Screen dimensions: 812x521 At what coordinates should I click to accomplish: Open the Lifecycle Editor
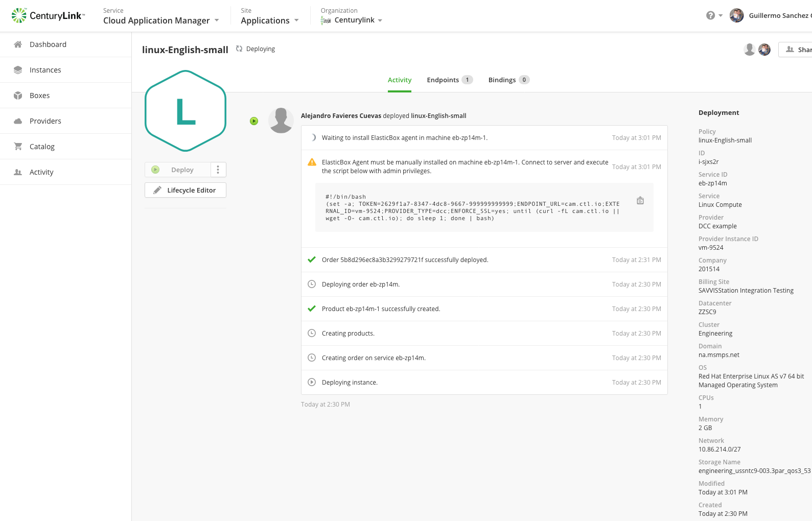(x=185, y=190)
